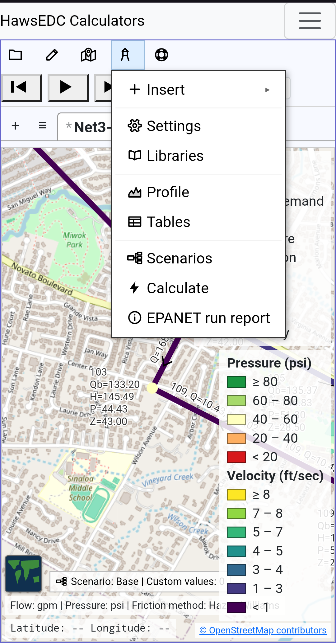Open the Map view icon menu
Screen dimensions: 336x644
point(88,55)
